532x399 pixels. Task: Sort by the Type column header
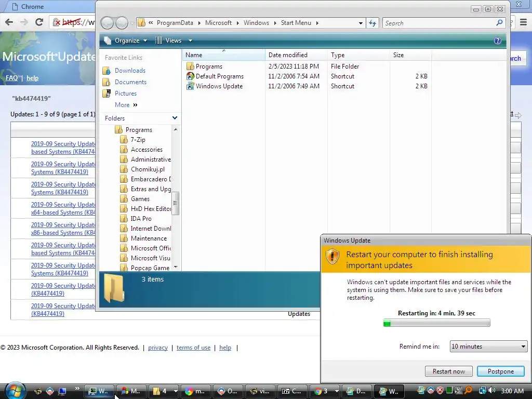pyautogui.click(x=358, y=55)
